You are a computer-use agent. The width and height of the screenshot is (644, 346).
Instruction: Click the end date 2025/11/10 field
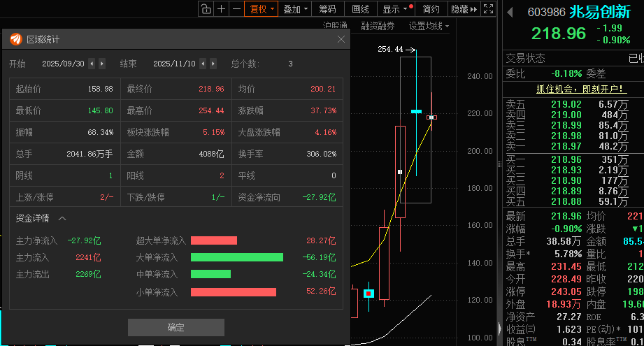pyautogui.click(x=174, y=64)
